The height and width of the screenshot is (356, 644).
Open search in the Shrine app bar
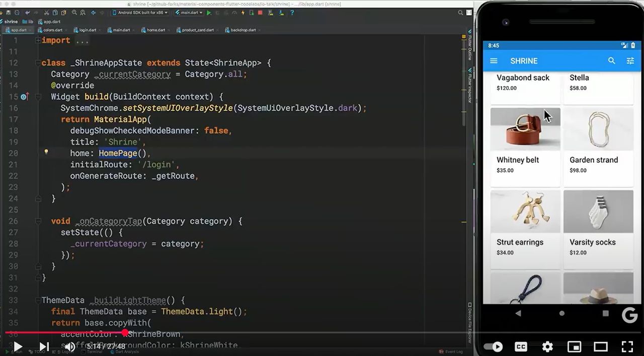tap(612, 61)
